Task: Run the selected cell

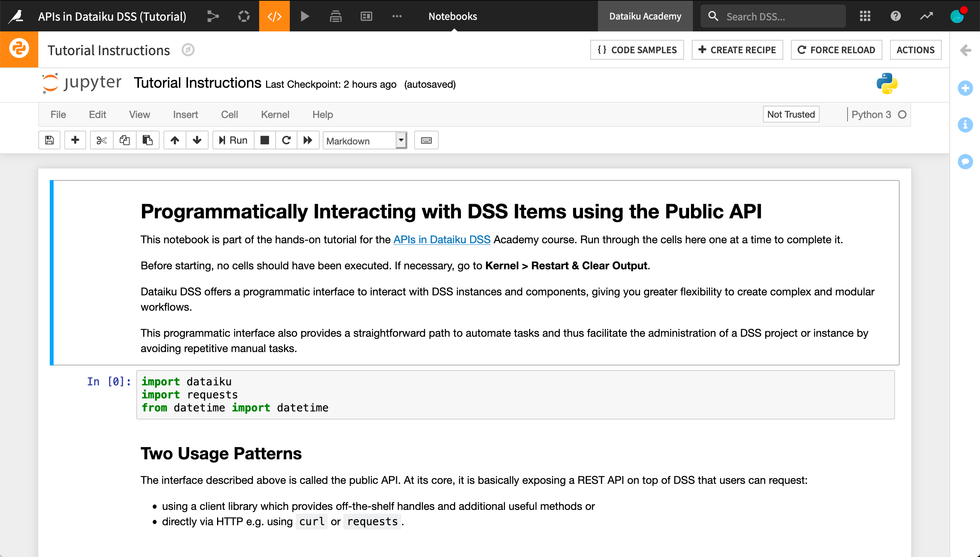Action: [233, 140]
